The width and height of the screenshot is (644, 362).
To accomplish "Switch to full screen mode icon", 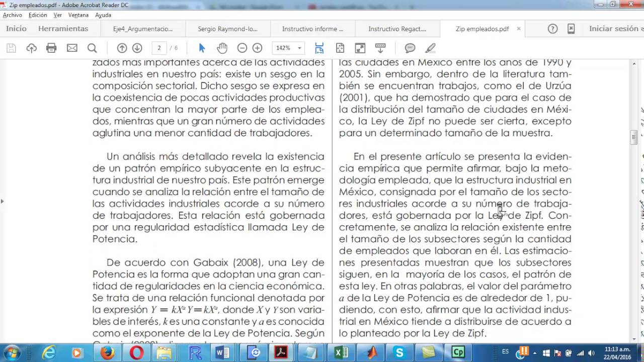I will coord(360,48).
